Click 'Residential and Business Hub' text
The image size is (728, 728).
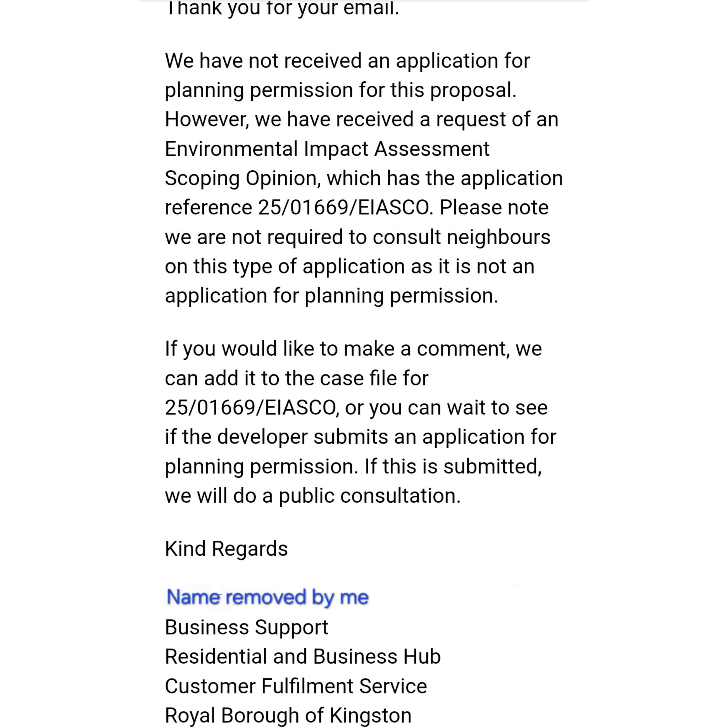pyautogui.click(x=303, y=657)
